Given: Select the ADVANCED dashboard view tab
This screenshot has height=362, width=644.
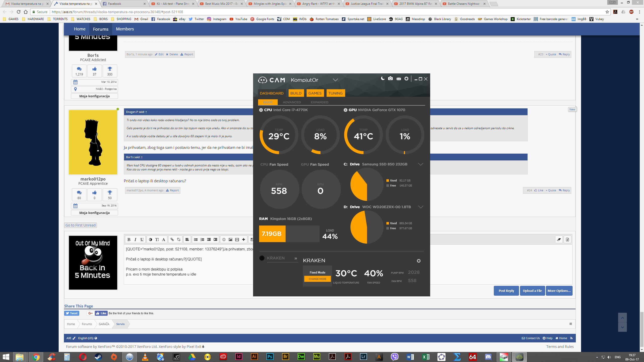Looking at the screenshot, I should point(292,102).
